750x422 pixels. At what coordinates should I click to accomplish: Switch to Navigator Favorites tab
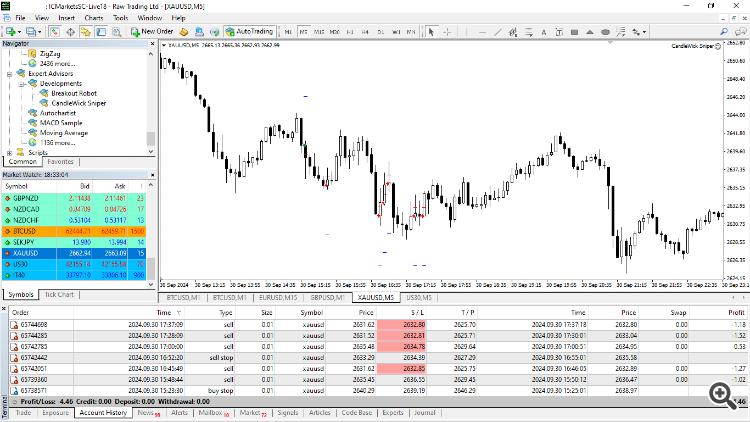[60, 162]
